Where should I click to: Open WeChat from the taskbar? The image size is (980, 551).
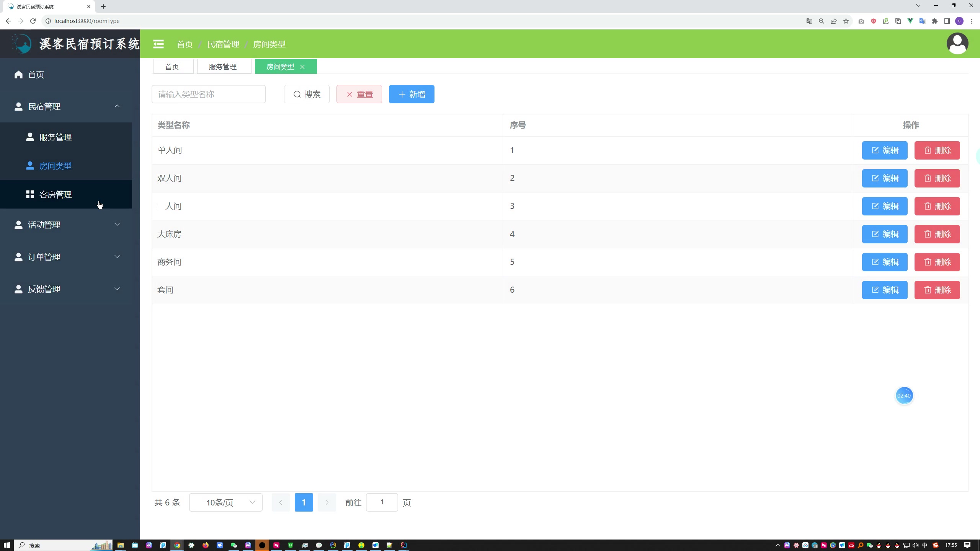pyautogui.click(x=234, y=545)
